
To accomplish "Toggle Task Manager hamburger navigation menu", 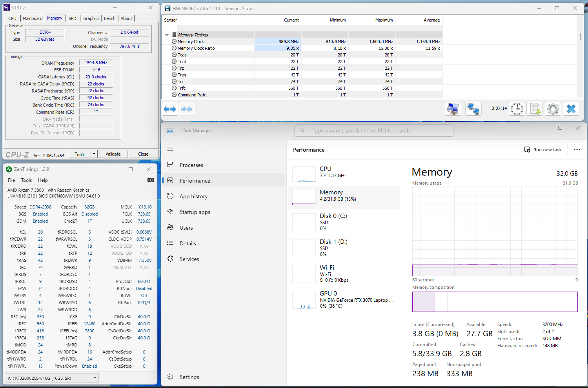I will click(170, 149).
